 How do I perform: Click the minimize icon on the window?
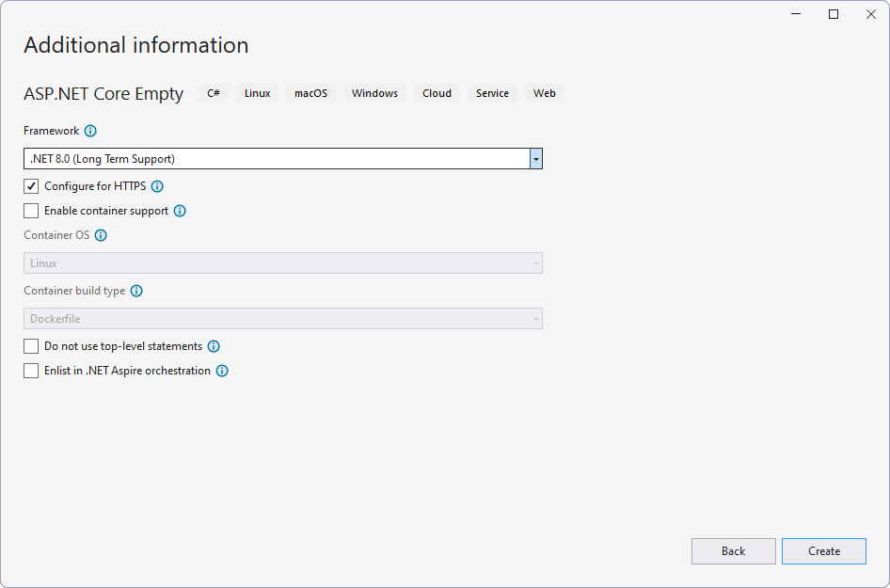click(x=795, y=13)
